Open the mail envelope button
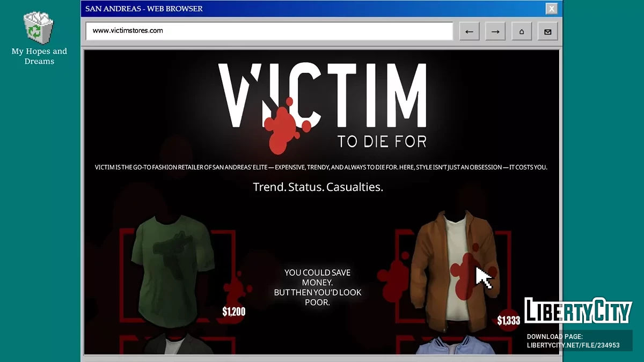644x362 pixels. tap(547, 31)
